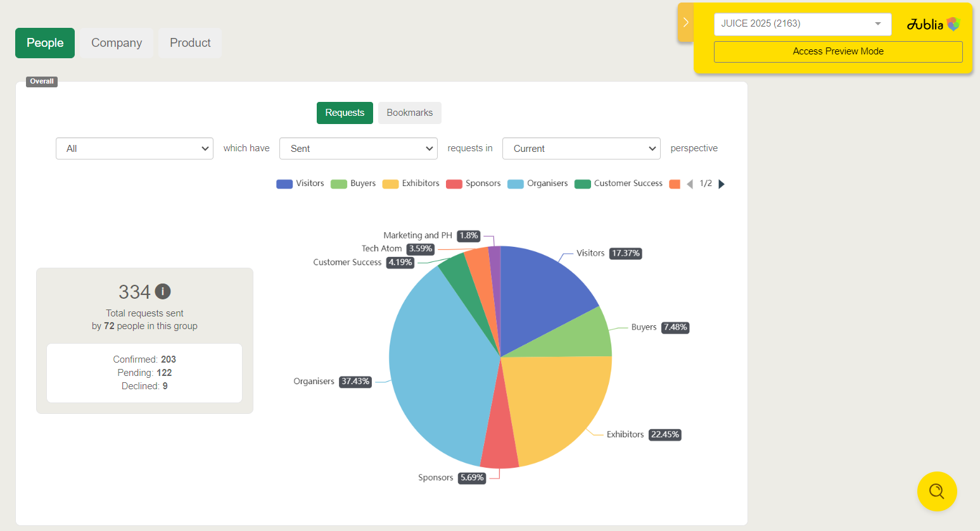Click the legend page indicator 1/2
This screenshot has width=980, height=531.
[706, 184]
